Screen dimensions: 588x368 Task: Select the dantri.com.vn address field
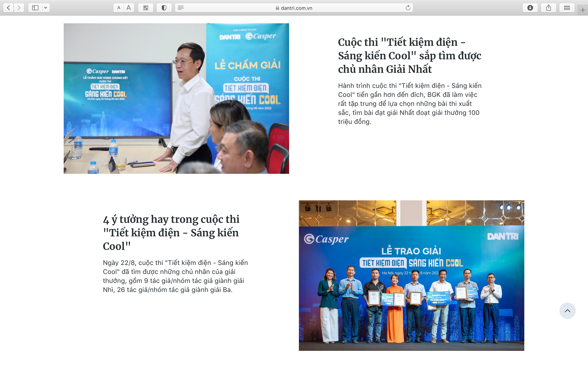point(294,8)
